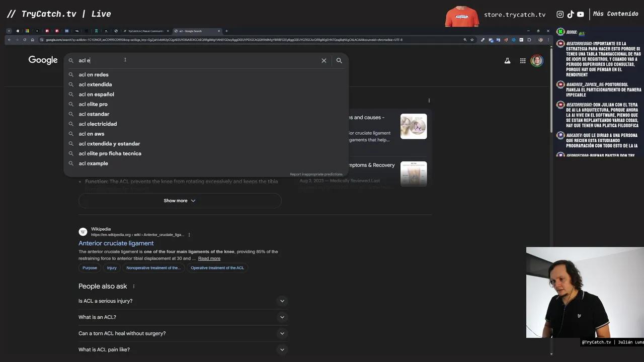Image resolution: width=644 pixels, height=362 pixels.
Task: Click Report inappropriate predictions
Action: (316, 174)
